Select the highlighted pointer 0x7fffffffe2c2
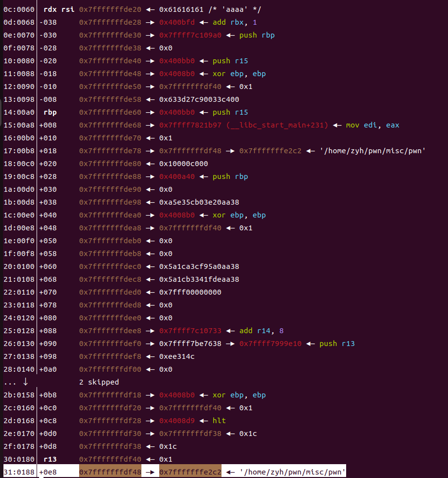The width and height of the screenshot is (448, 478). (190, 472)
